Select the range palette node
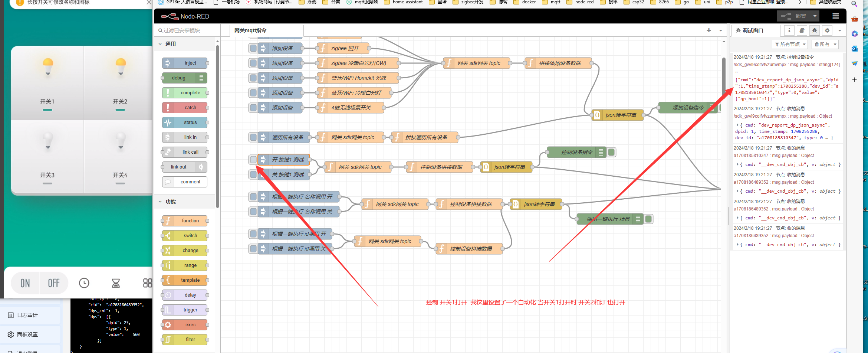Screen dimensions: 868x353 [185, 265]
